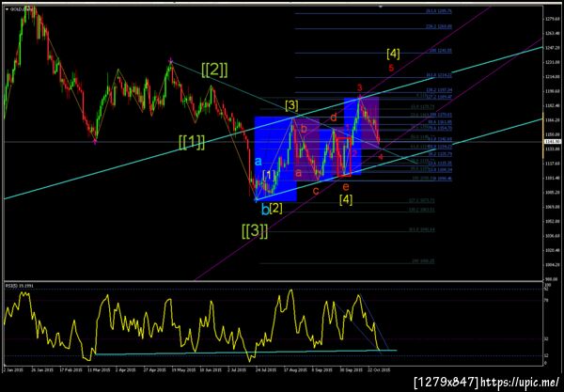This screenshot has width=564, height=392.
Task: Click the [[1]] wave label
Action: click(192, 142)
